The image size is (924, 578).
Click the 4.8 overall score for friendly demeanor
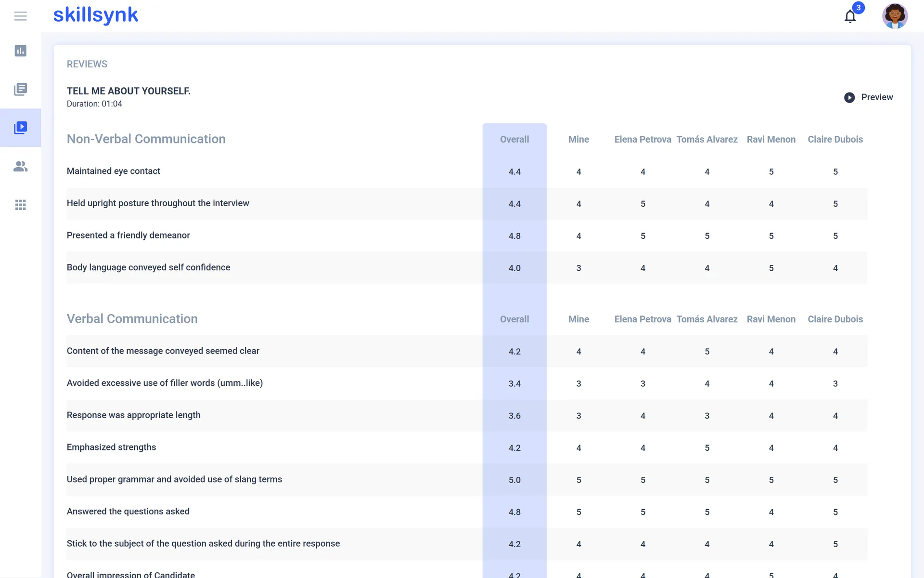point(514,236)
